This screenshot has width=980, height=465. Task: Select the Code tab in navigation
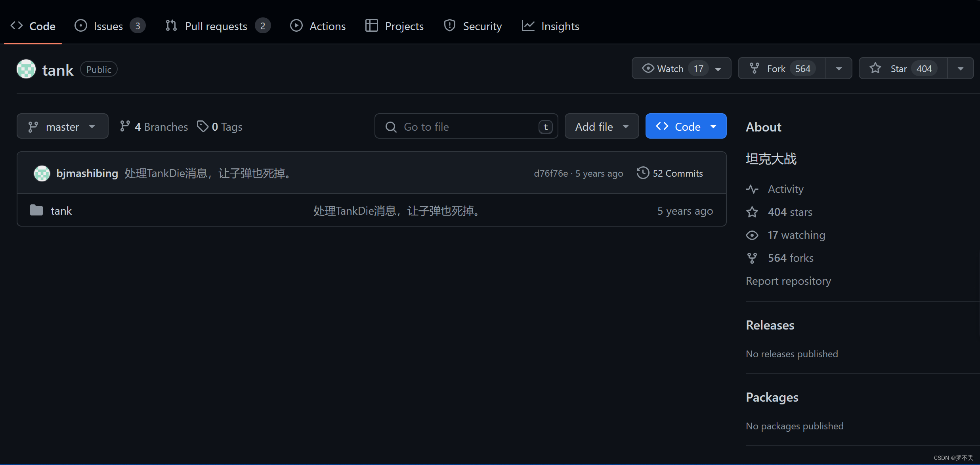pos(33,26)
